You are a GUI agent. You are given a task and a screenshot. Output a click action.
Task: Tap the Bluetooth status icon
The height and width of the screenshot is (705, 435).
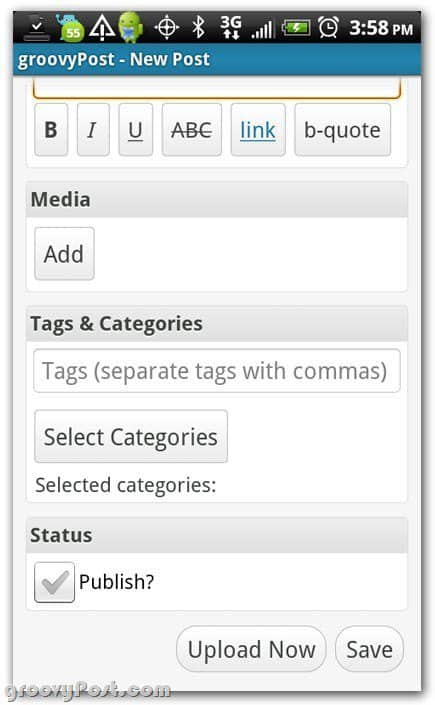tap(198, 27)
